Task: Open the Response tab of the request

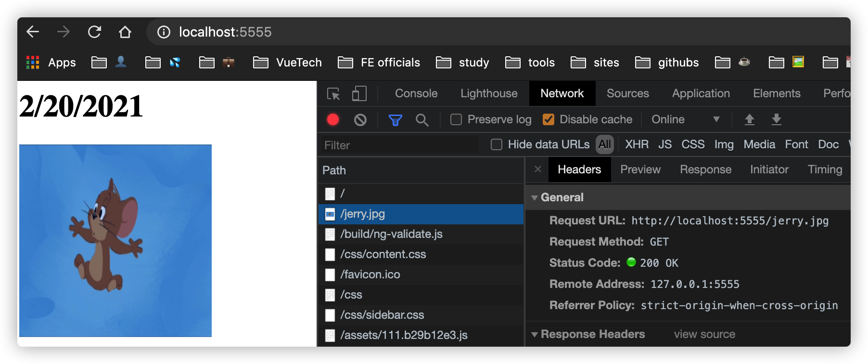Action: [705, 169]
